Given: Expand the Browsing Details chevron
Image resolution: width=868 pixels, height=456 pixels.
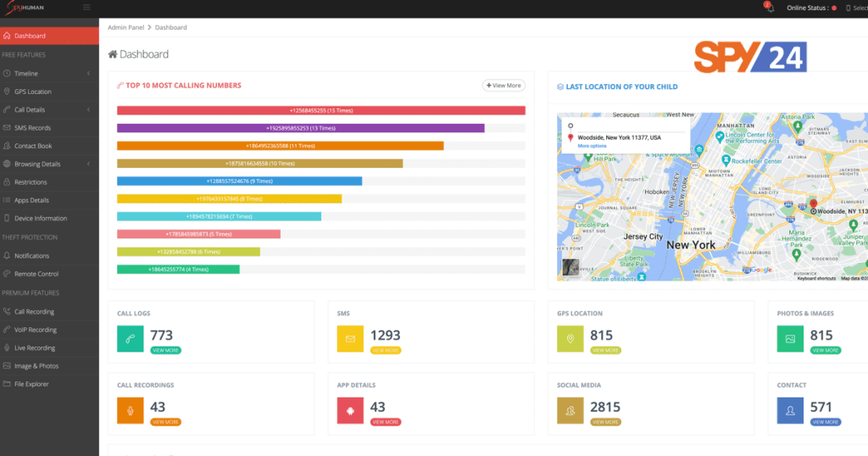Looking at the screenshot, I should click(88, 164).
